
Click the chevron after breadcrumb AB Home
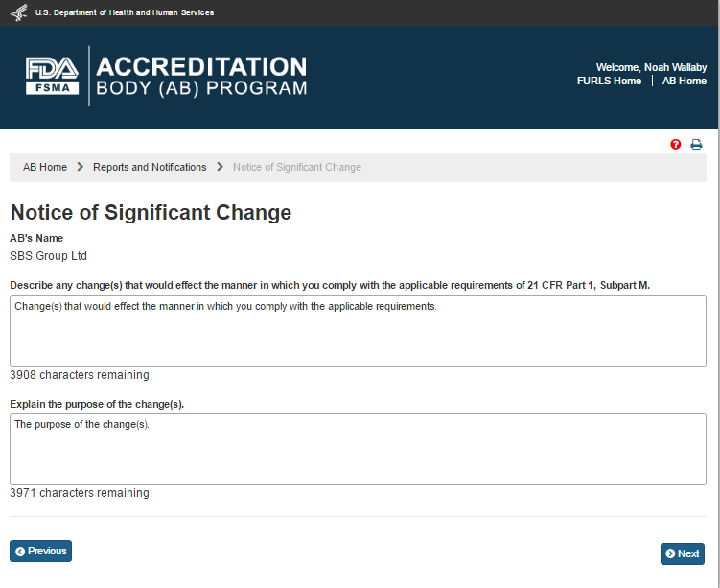81,167
